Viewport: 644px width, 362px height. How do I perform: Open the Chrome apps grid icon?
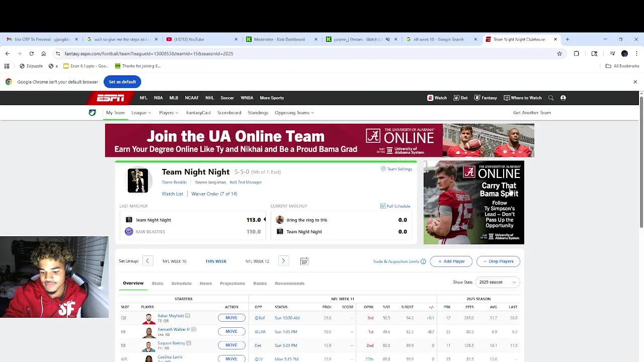point(7,66)
